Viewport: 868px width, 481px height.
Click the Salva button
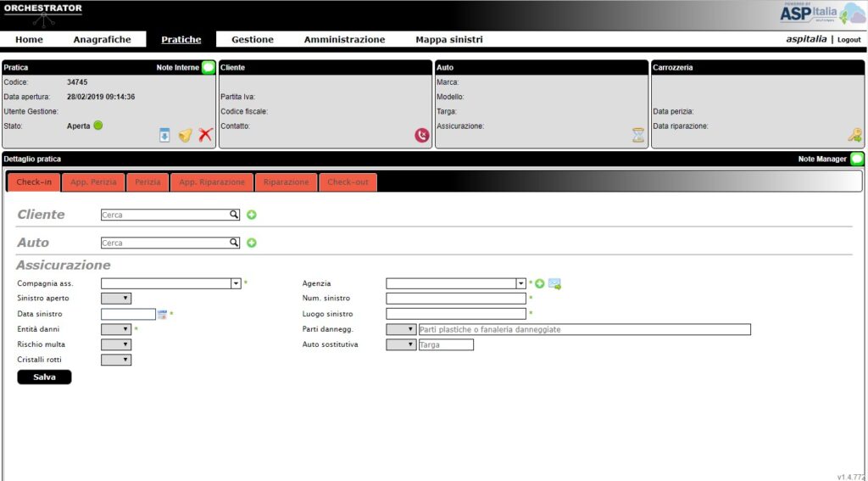pyautogui.click(x=44, y=378)
